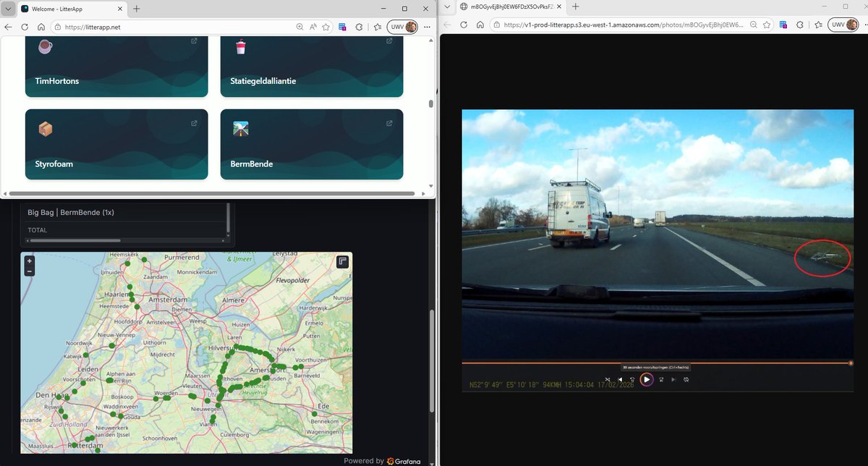
Task: Add the amazonaws photo page to favorites
Action: (x=767, y=24)
